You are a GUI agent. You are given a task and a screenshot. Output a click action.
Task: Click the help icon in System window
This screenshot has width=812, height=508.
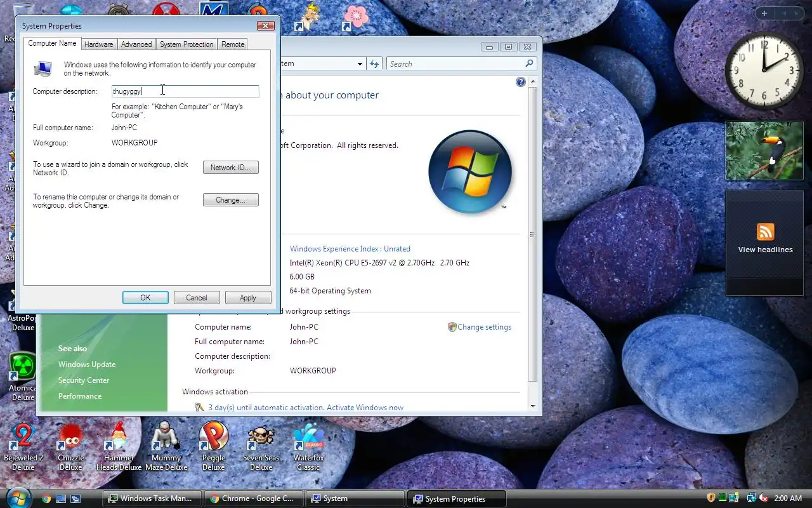pos(521,82)
